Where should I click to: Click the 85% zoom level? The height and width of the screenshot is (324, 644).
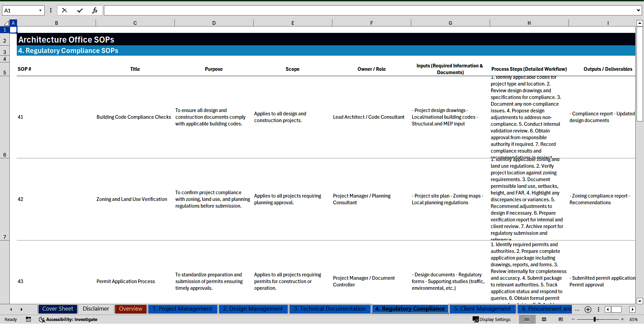click(x=634, y=319)
